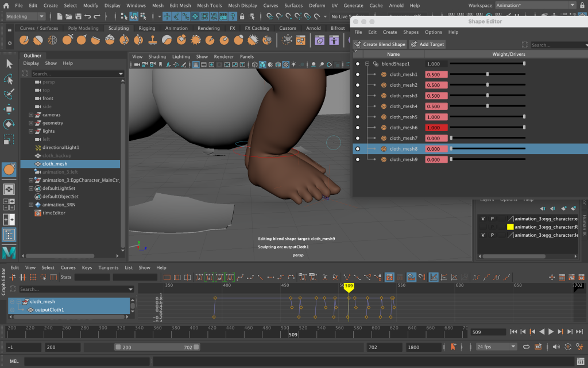Activate the Lasso selection tool
The image size is (588, 368).
coord(9,79)
